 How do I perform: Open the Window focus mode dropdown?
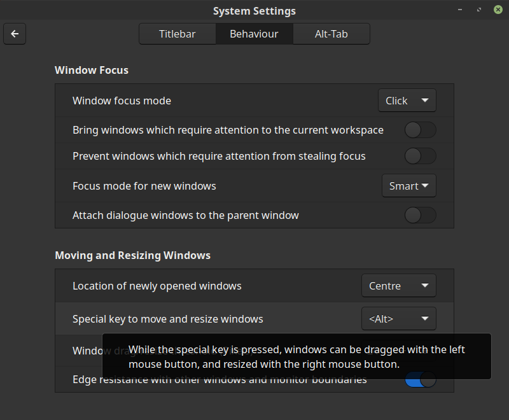click(x=407, y=101)
